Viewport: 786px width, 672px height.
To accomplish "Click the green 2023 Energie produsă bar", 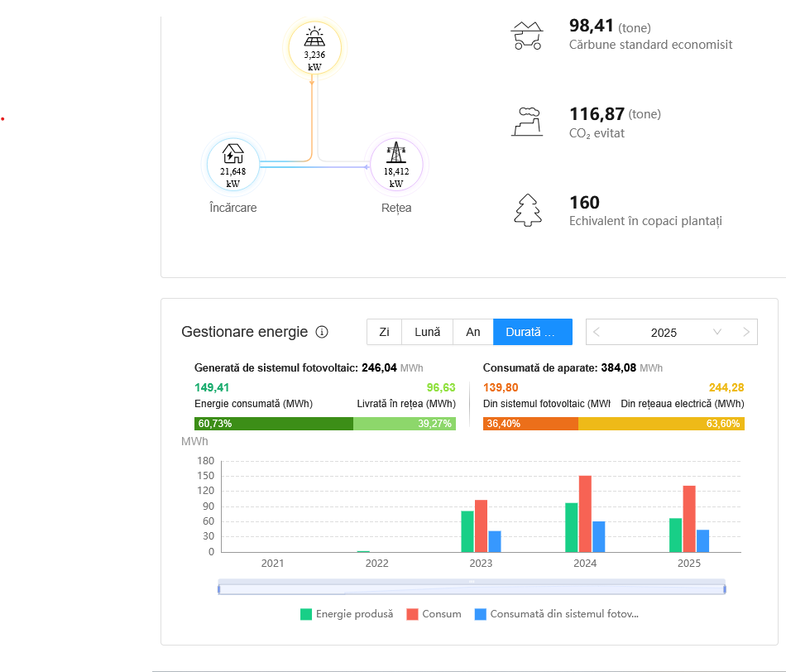I will pyautogui.click(x=467, y=531).
